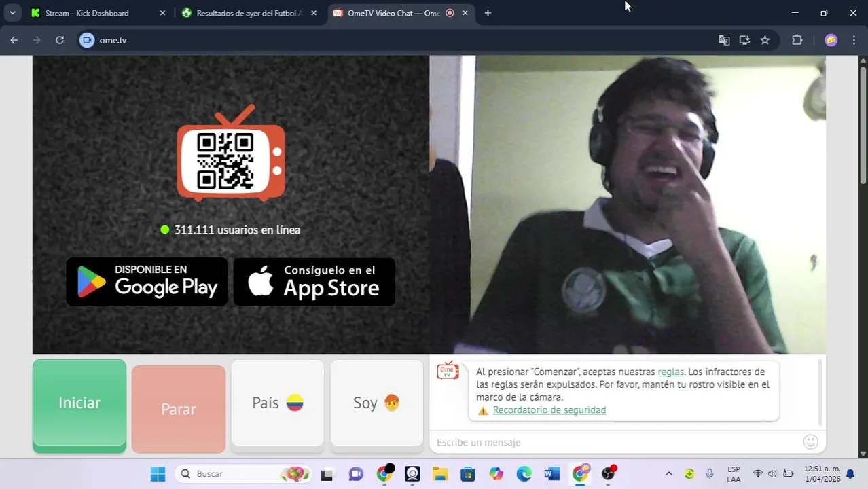Open OBS Studio from taskbar
This screenshot has width=868, height=489.
click(x=609, y=473)
